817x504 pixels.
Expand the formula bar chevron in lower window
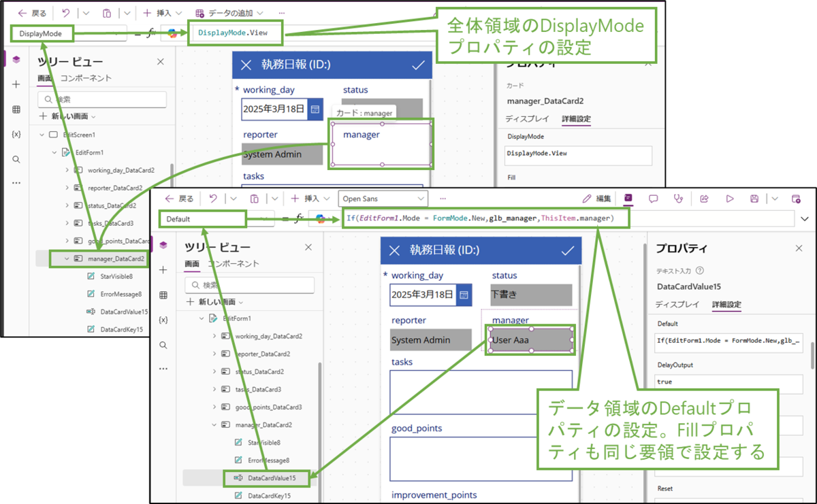[805, 219]
